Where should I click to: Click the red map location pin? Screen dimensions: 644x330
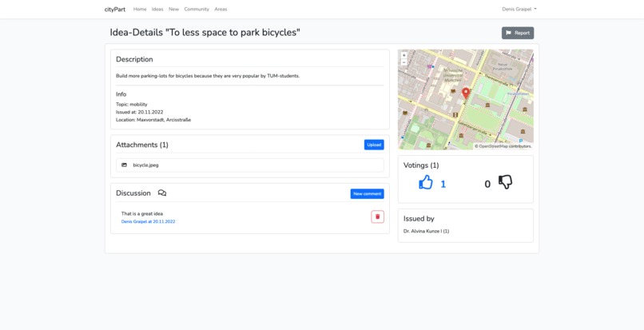[x=466, y=93]
